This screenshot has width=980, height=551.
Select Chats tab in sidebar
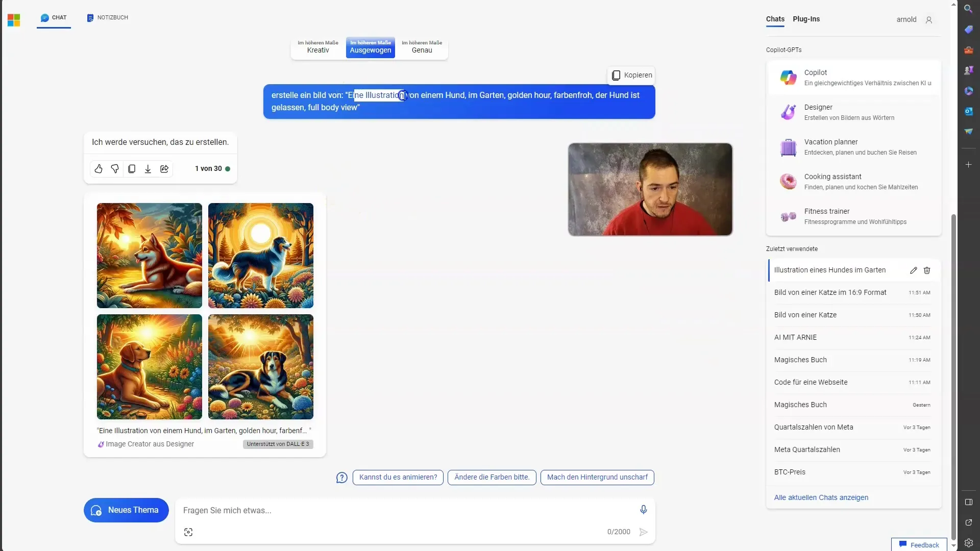pyautogui.click(x=775, y=19)
